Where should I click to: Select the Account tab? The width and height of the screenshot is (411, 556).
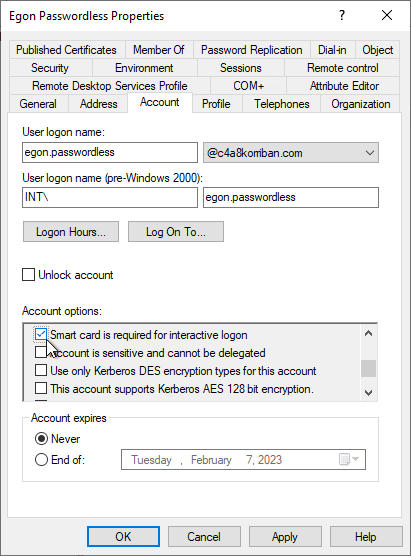[160, 102]
